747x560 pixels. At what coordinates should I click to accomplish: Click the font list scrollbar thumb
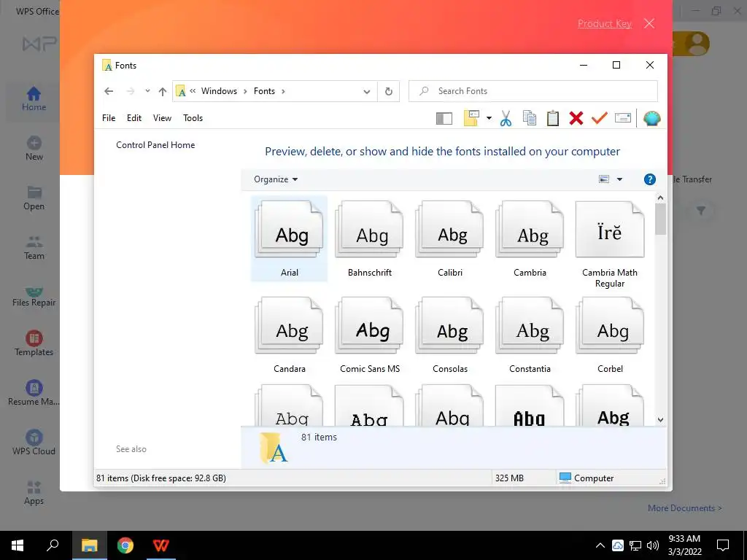point(660,219)
